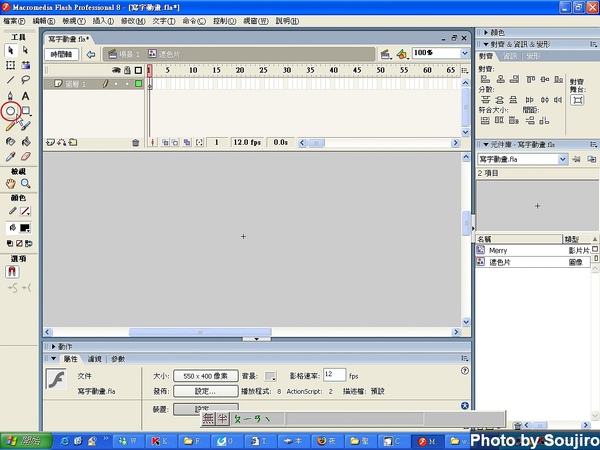Select the Eraser tool
This screenshot has width=600, height=450.
coord(26,156)
